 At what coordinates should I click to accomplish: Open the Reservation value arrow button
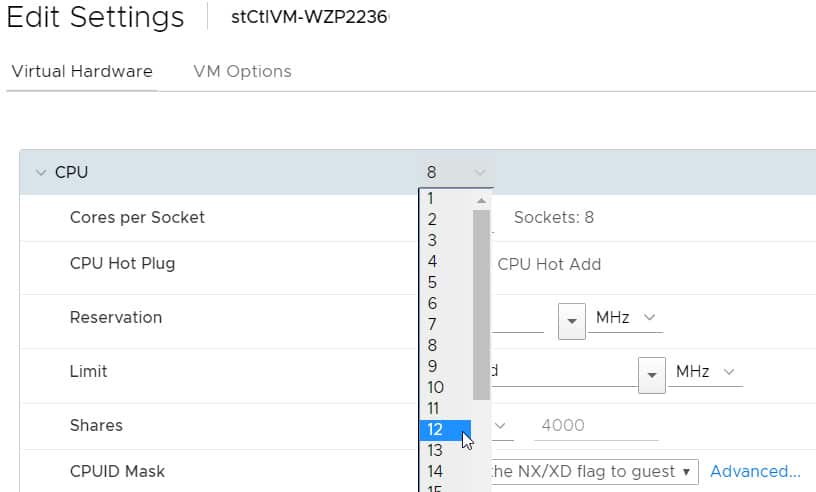pyautogui.click(x=572, y=321)
